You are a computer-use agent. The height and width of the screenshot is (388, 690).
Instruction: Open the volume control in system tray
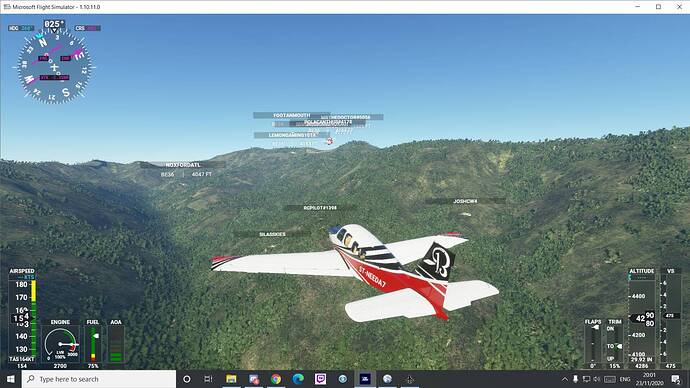coord(597,379)
